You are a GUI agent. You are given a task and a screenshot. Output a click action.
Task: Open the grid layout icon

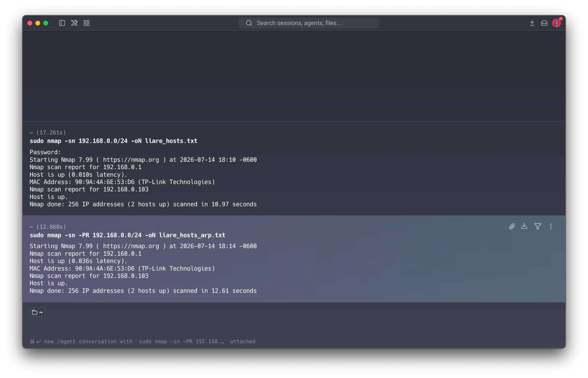pos(86,23)
